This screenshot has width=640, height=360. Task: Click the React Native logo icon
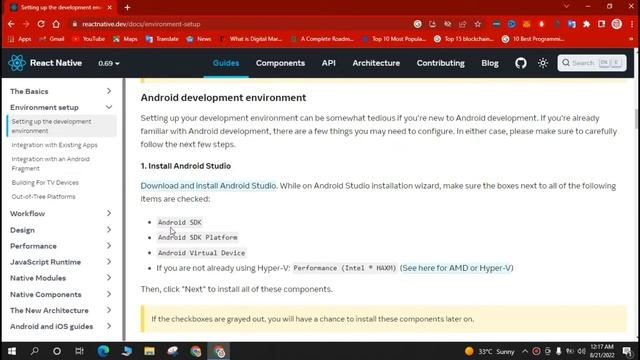[x=17, y=63]
